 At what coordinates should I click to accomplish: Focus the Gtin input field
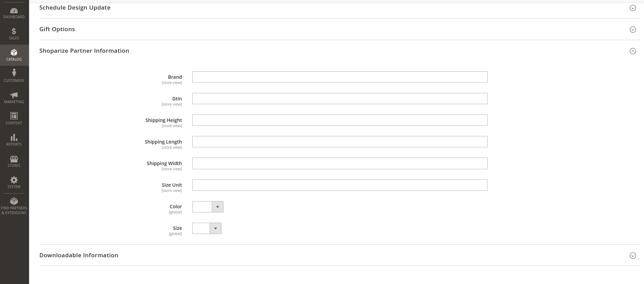coord(339,99)
